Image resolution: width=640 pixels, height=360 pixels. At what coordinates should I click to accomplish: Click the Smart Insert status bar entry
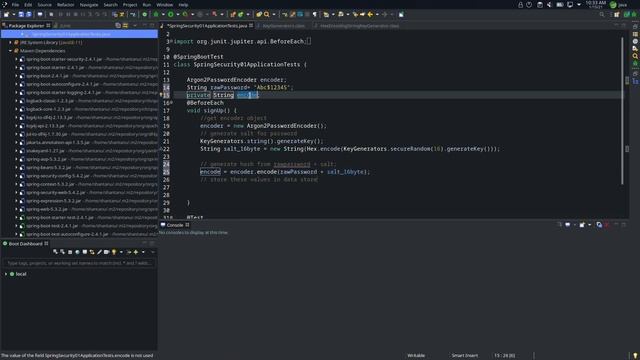(x=464, y=356)
